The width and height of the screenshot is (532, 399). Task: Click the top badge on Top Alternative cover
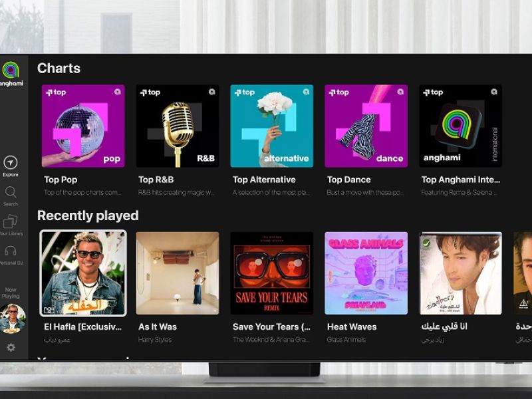245,92
